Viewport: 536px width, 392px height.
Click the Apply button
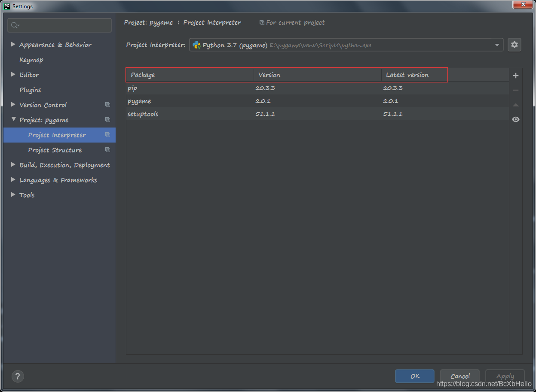click(x=505, y=376)
